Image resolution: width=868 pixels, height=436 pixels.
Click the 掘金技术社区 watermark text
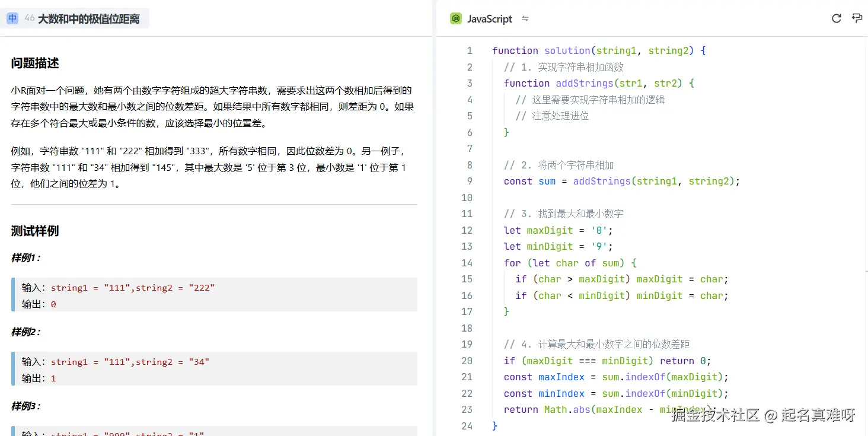point(714,415)
